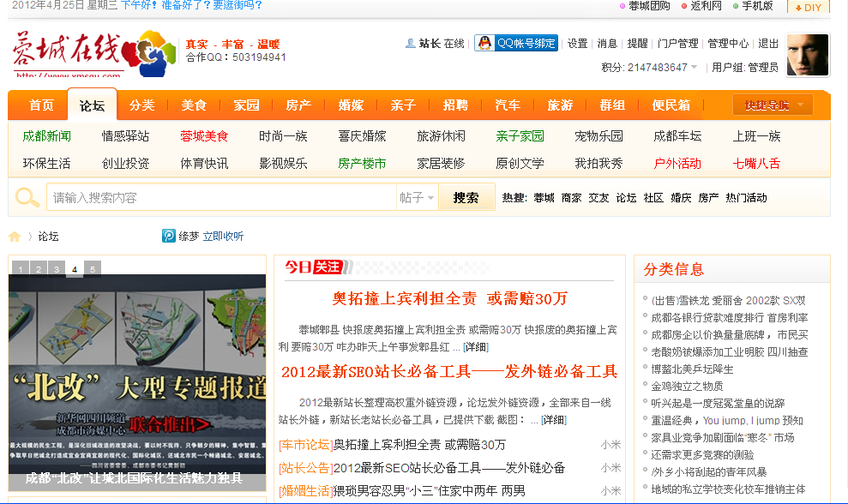Click the [婚姻生活] category tag
The height and width of the screenshot is (504, 848).
[305, 491]
